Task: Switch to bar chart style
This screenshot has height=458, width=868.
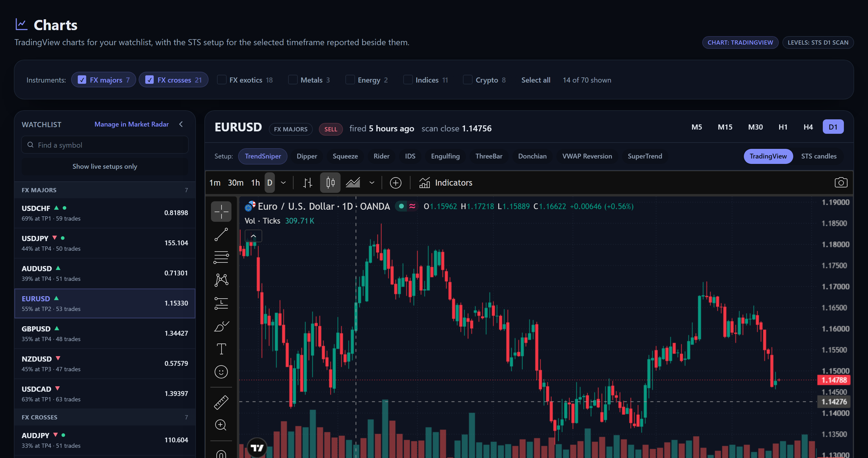Action: coord(308,183)
